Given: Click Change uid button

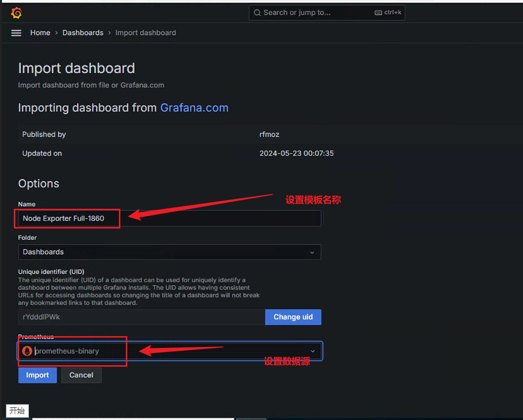Looking at the screenshot, I should click(x=293, y=317).
